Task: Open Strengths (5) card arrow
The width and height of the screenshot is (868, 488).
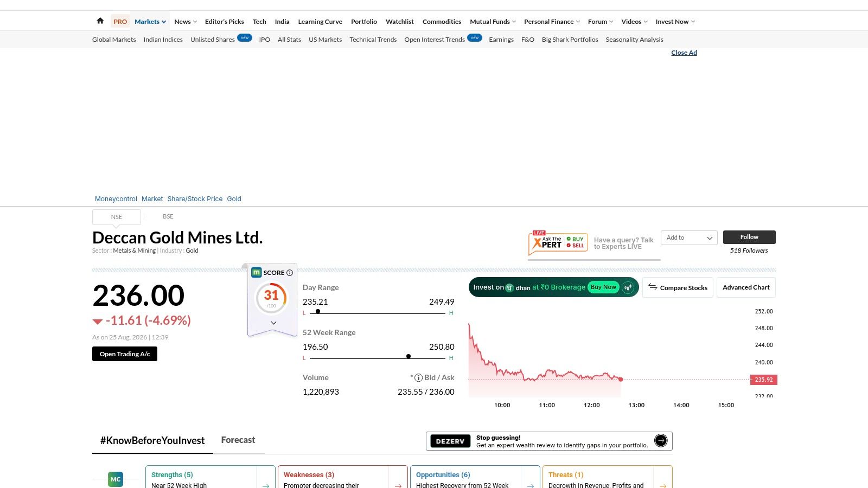Action: click(266, 486)
